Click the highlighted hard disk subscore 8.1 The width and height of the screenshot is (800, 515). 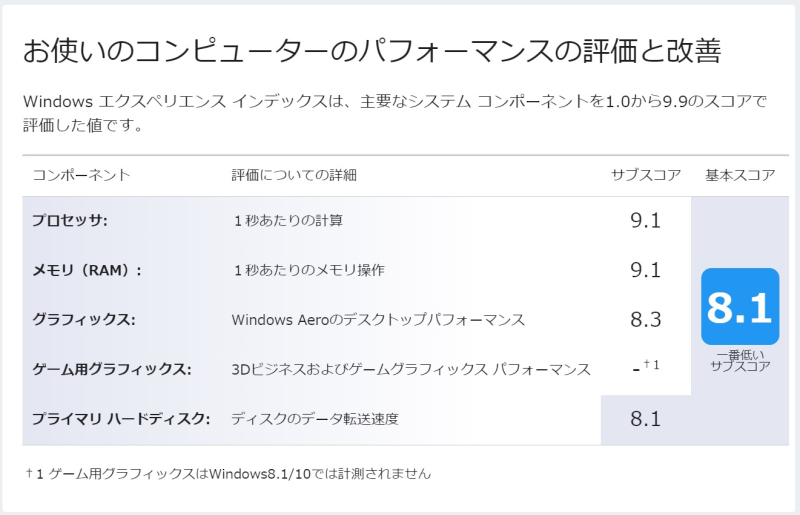[x=645, y=419]
